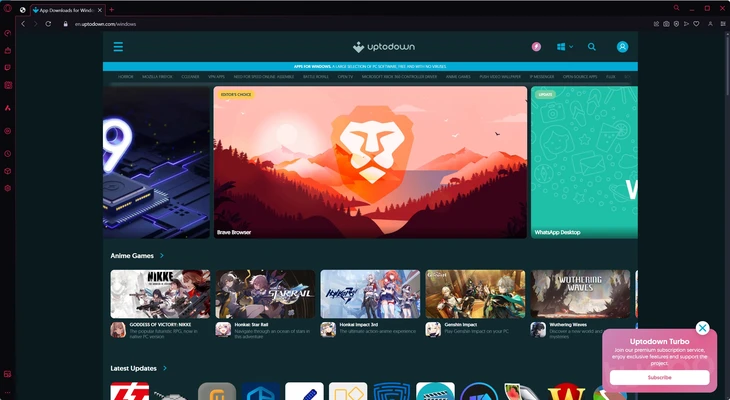Select the BATTLE ROYALE topic link
The width and height of the screenshot is (730, 400).
[x=316, y=77]
